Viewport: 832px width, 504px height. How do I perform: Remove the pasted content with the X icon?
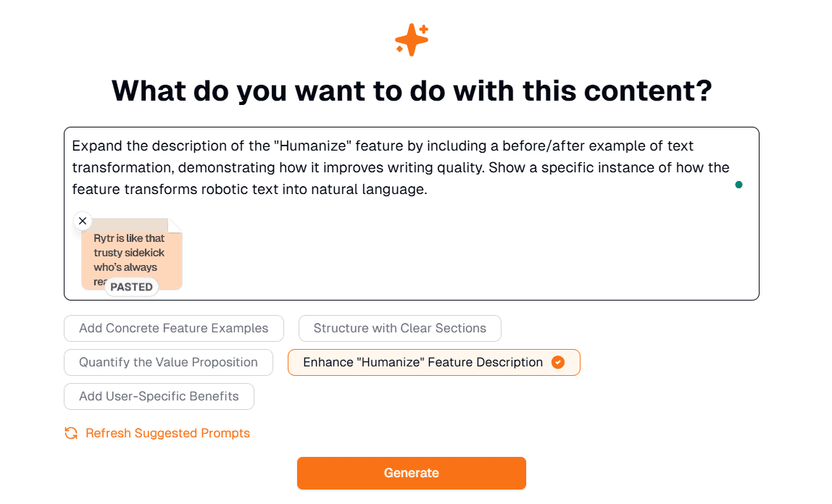coord(83,221)
